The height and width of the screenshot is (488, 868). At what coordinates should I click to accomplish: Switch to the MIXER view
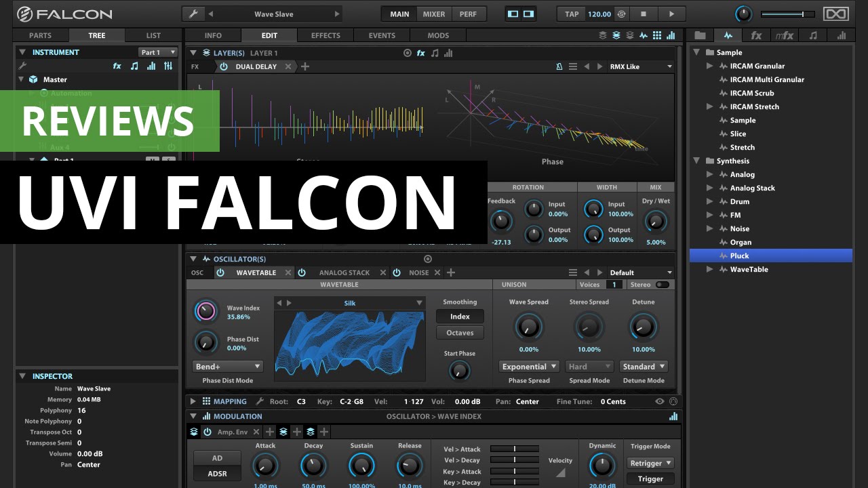coord(434,14)
